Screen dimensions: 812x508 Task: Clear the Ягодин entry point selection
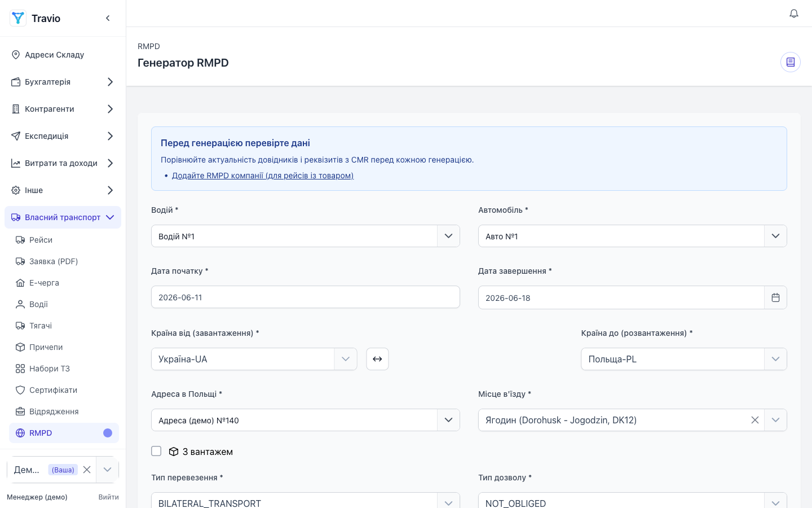pos(755,420)
